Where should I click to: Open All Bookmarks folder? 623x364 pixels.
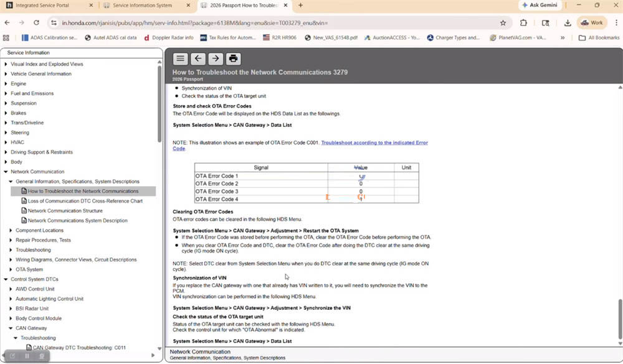599,38
